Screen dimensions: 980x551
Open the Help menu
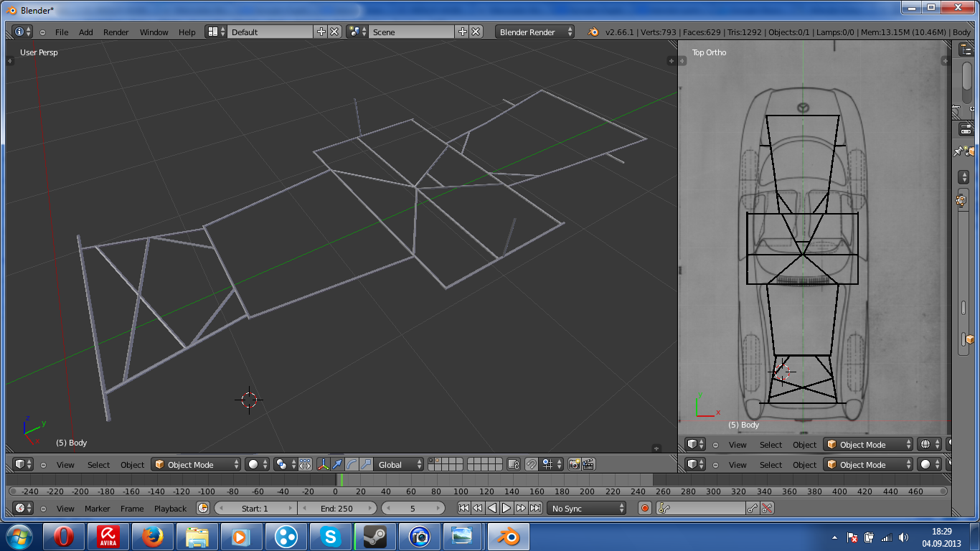(187, 32)
